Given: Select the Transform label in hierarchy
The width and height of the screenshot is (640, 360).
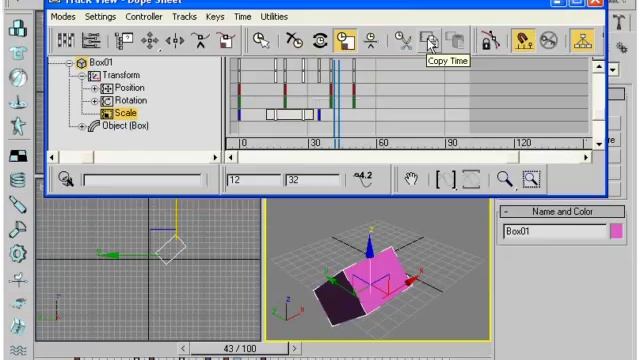Looking at the screenshot, I should pos(121,75).
